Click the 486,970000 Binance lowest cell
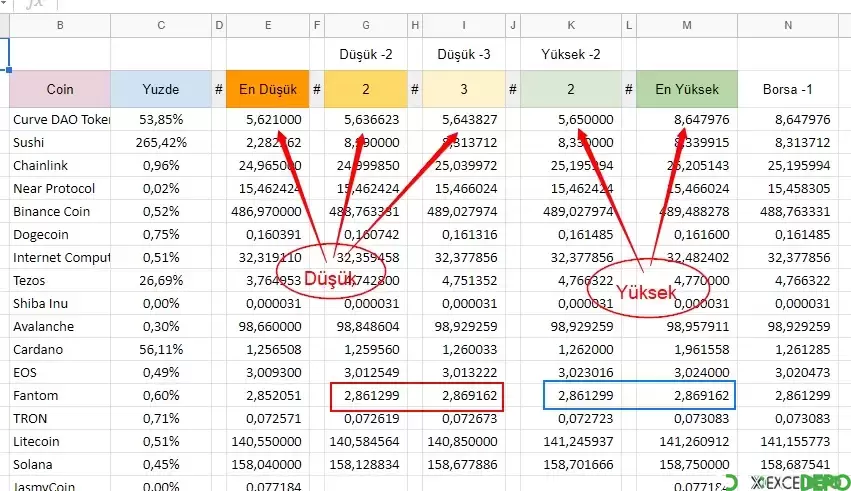 coord(268,212)
